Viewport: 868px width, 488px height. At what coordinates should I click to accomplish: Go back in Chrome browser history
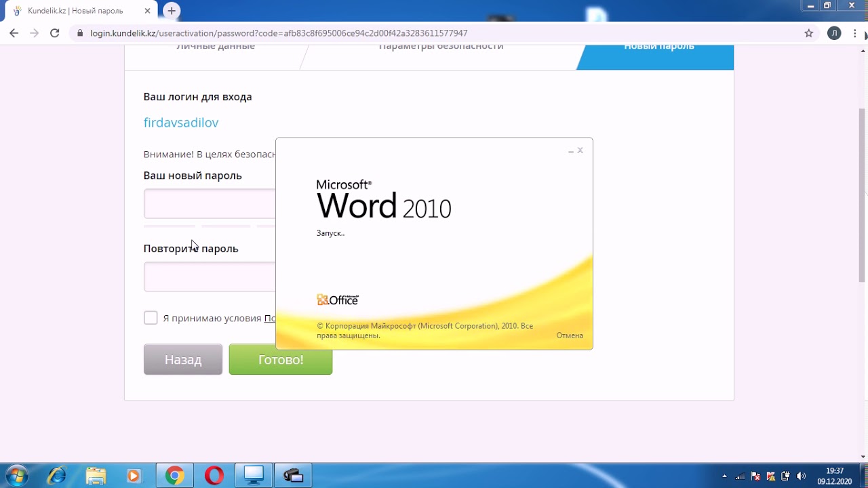point(14,33)
